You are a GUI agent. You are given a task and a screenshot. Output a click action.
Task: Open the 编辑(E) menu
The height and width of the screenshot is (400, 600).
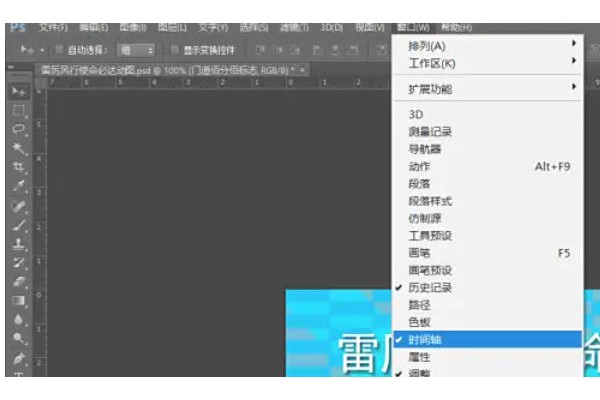click(93, 28)
